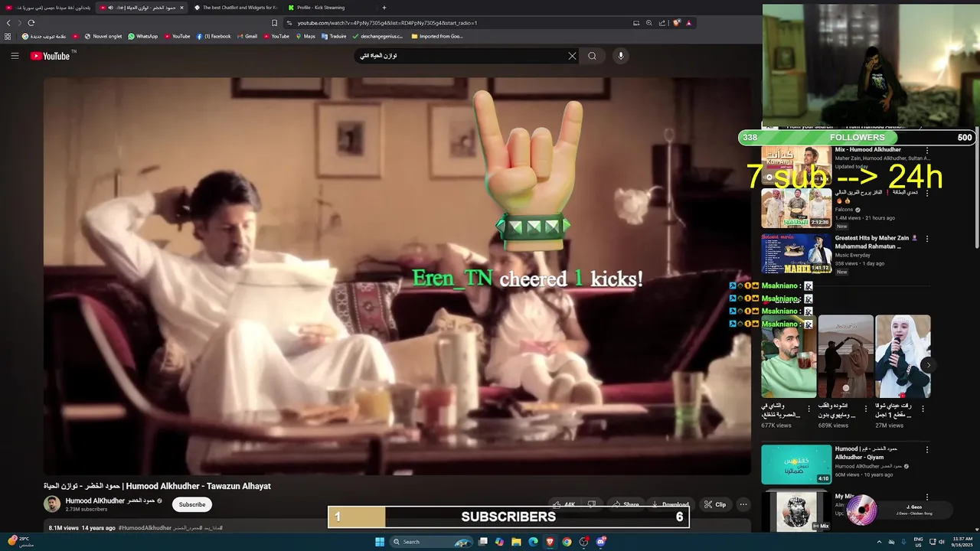The width and height of the screenshot is (980, 551).
Task: Open picture-in-picture icon in the address bar
Action: [x=636, y=23]
